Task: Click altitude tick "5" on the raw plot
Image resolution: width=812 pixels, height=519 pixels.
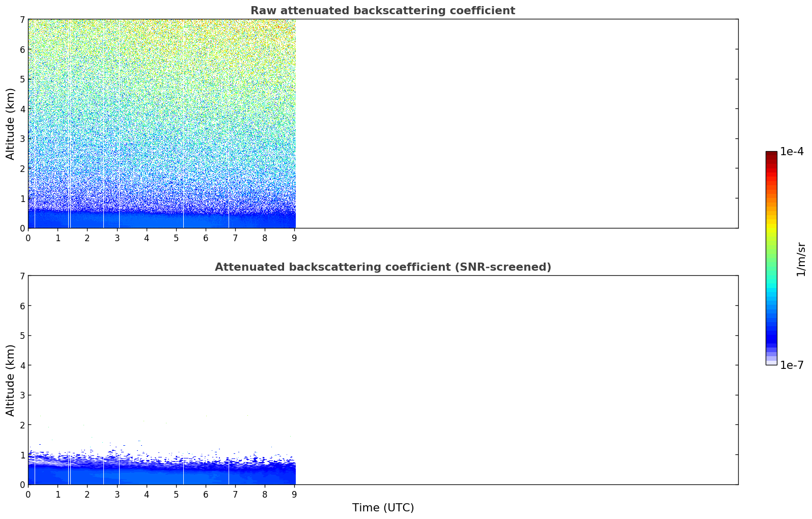Action: pyautogui.click(x=22, y=79)
